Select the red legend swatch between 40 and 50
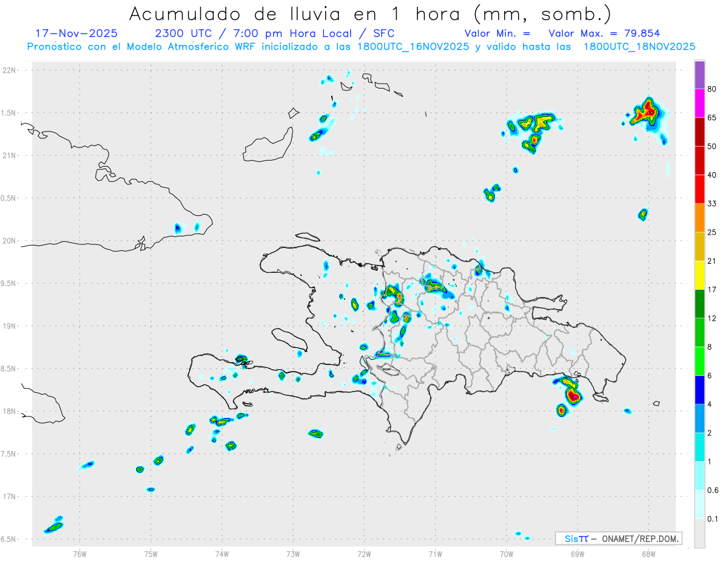The width and height of the screenshot is (728, 562). [x=699, y=161]
